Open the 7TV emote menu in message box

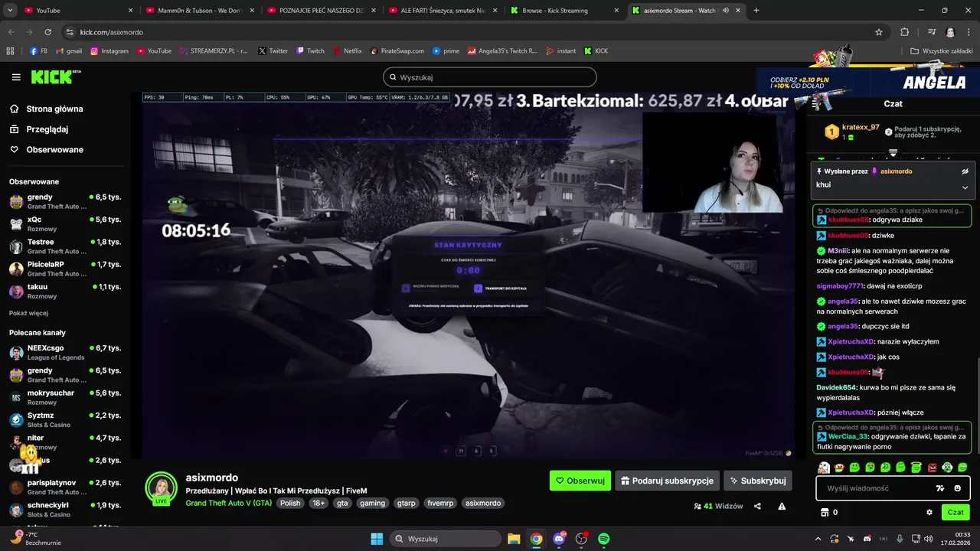click(940, 488)
